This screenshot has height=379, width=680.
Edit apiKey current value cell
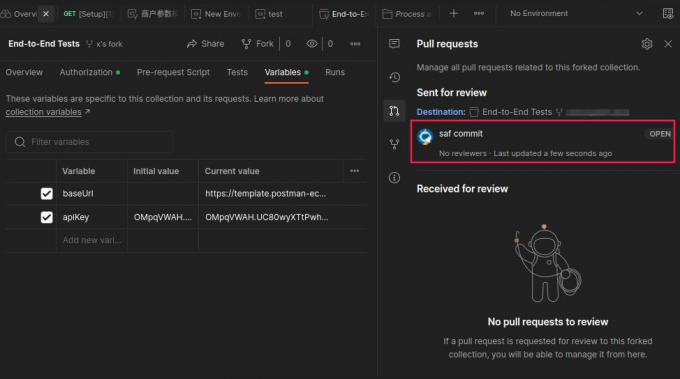tap(282, 217)
